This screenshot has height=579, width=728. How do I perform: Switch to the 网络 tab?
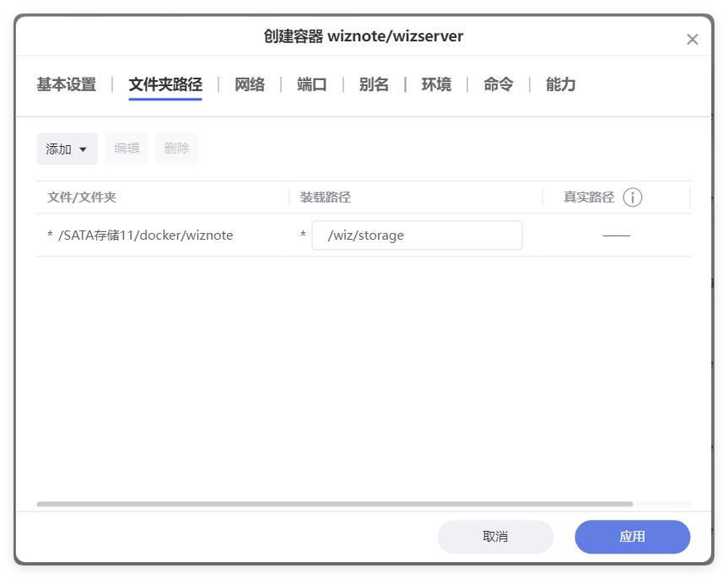[249, 84]
